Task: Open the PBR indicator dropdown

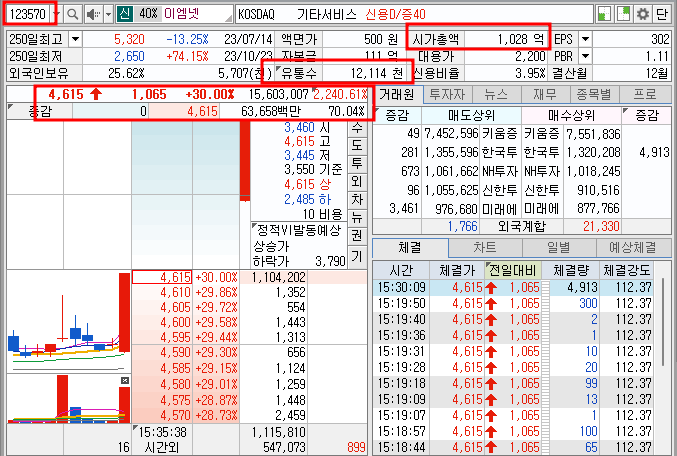Action: click(585, 56)
